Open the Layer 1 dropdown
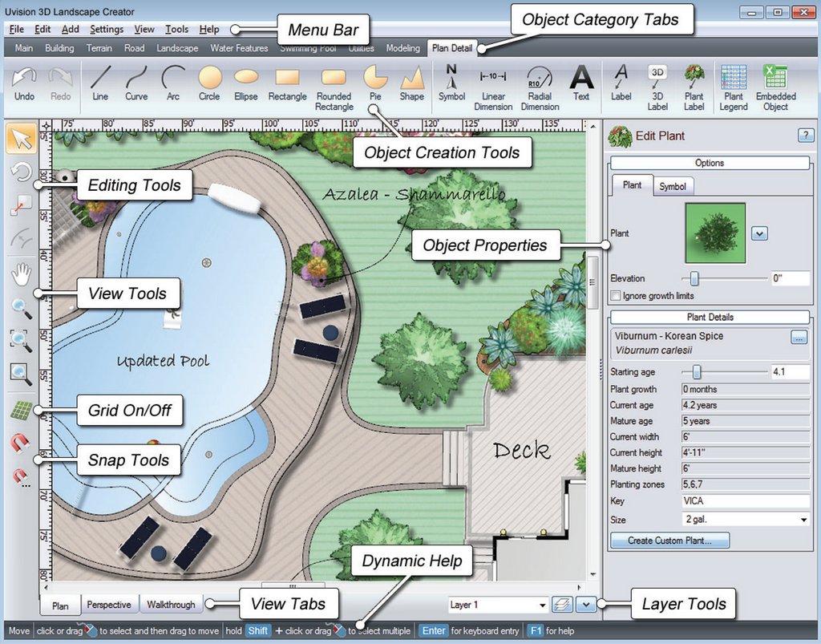This screenshot has height=644, width=821. (x=497, y=605)
